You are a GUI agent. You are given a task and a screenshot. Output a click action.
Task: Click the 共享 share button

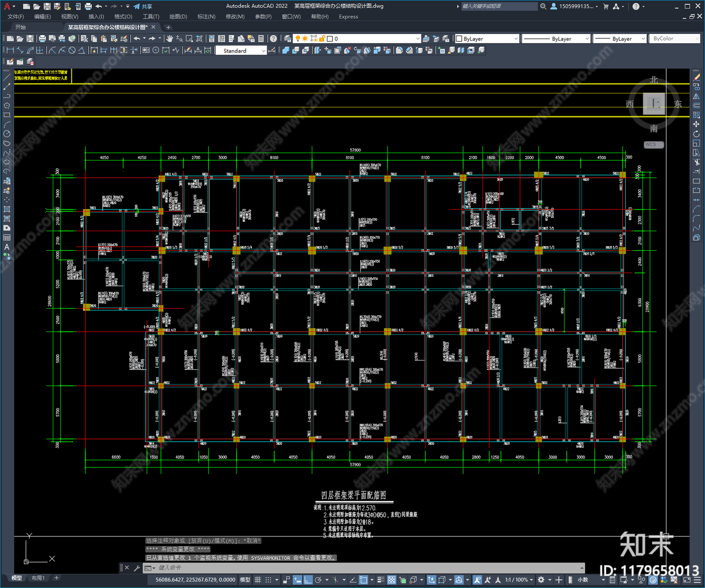coord(143,6)
